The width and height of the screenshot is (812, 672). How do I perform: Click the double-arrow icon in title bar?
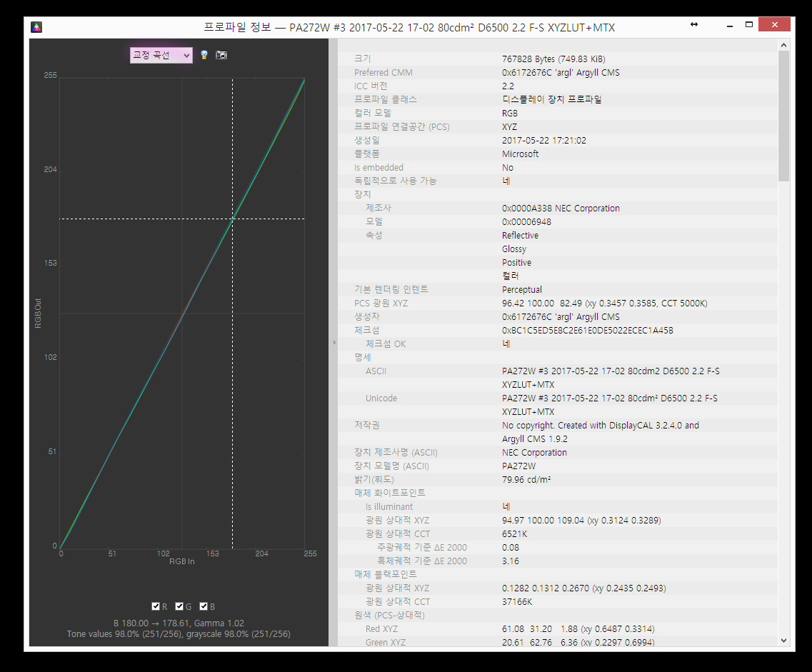point(693,25)
